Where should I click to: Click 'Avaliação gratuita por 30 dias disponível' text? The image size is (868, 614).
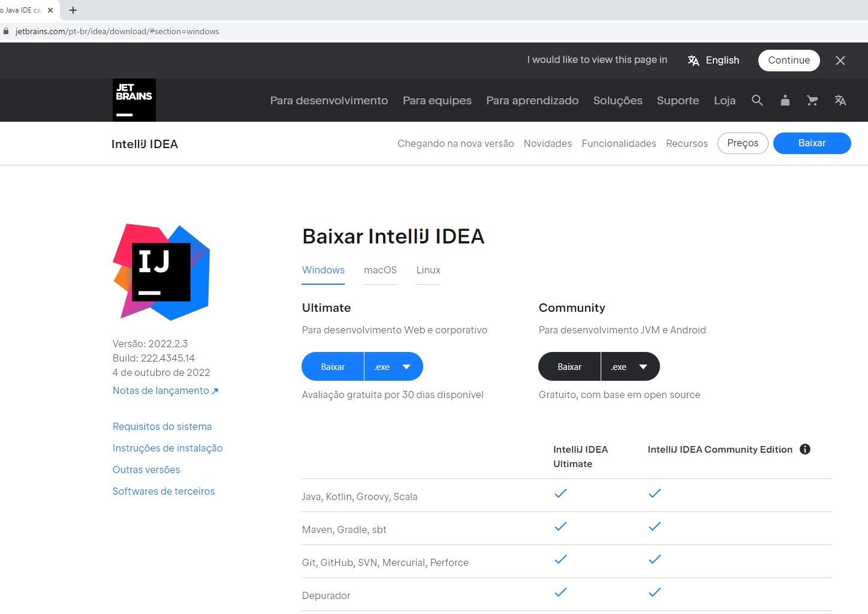coord(393,395)
